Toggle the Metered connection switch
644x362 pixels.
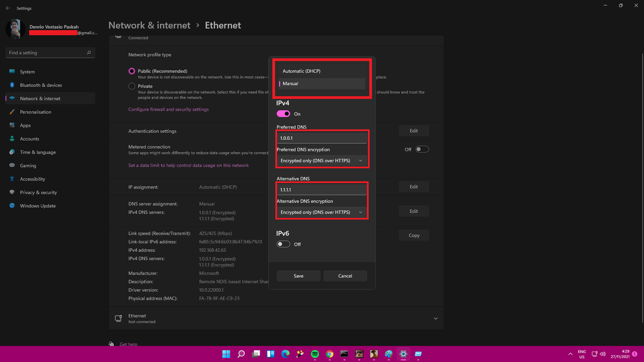422,149
